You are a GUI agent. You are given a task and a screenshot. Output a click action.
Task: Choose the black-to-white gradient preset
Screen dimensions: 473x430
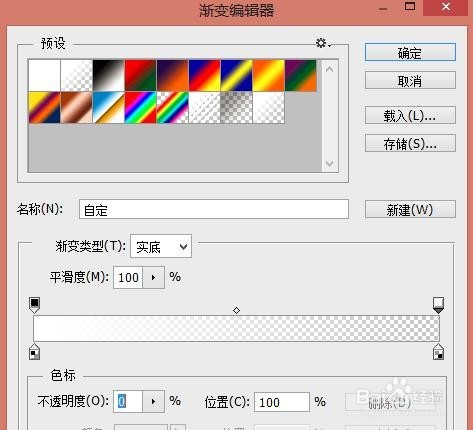(x=109, y=75)
